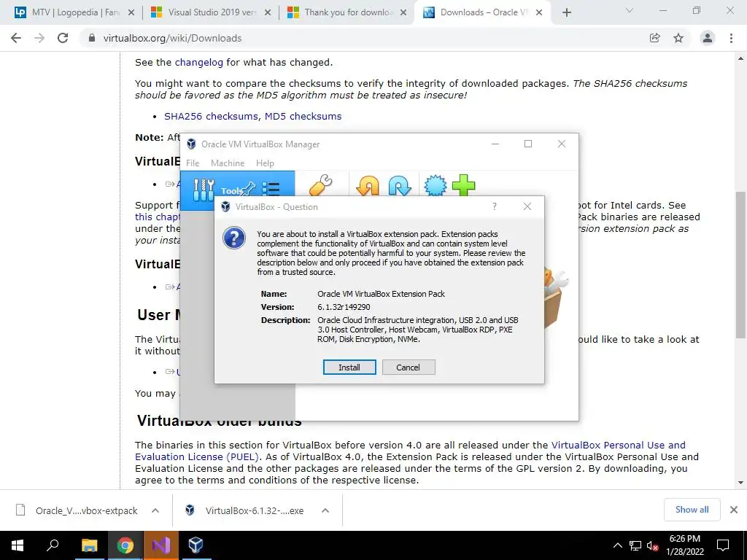Click the Tools pin icon
The width and height of the screenshot is (747, 560).
click(248, 190)
